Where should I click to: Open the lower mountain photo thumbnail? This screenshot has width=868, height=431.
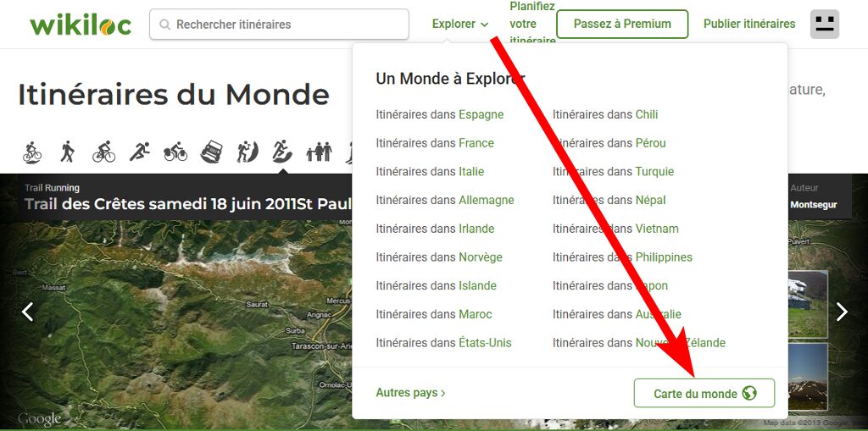click(x=807, y=377)
